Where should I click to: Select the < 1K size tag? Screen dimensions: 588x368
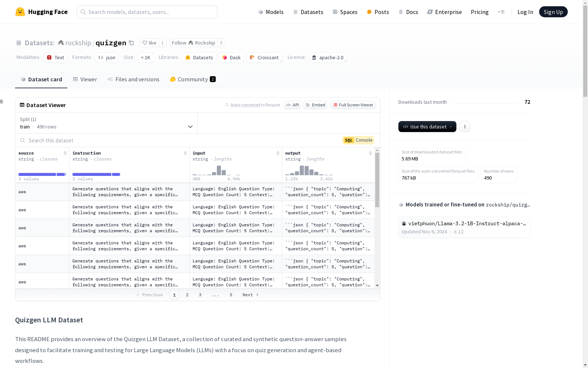(x=146, y=57)
